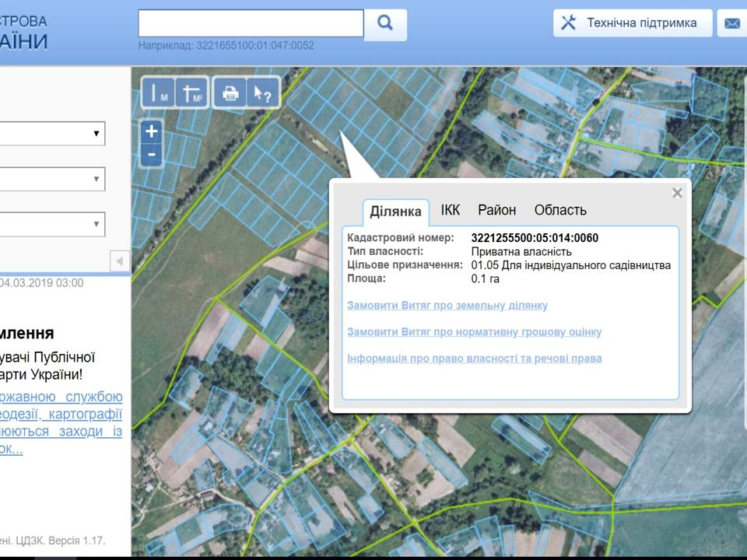The width and height of the screenshot is (747, 560).
Task: Expand the third sidebar dropdown
Action: tap(52, 224)
